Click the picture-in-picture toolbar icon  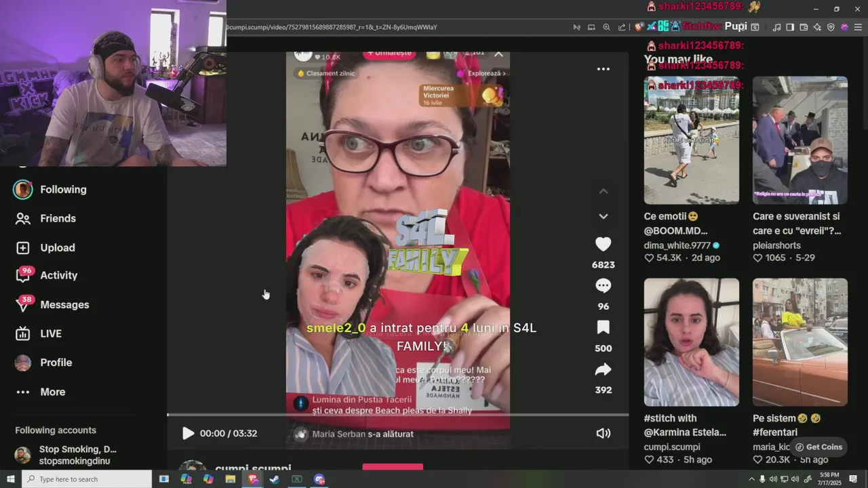click(x=591, y=27)
